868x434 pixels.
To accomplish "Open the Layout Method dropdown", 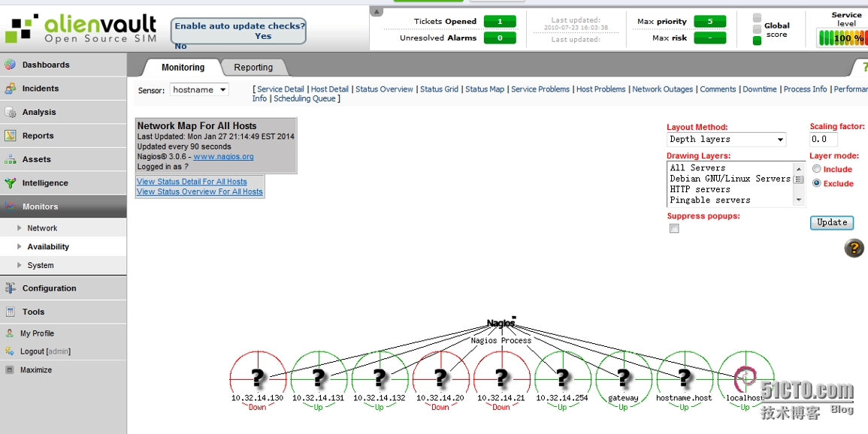I will tap(726, 140).
